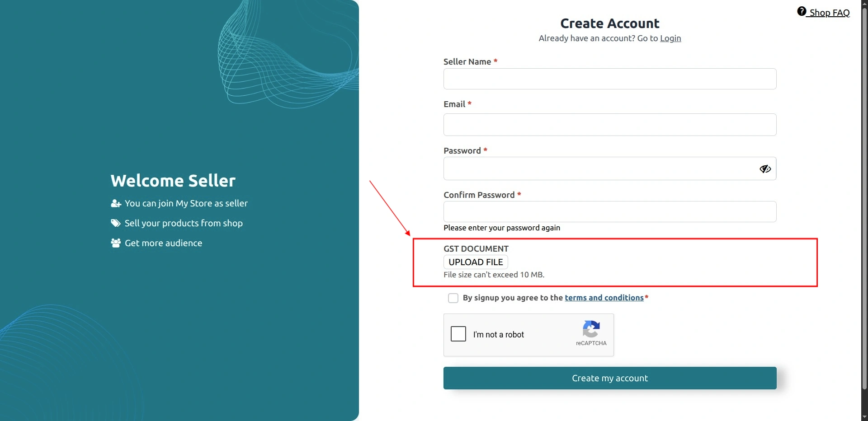Focus the Email input field
This screenshot has height=421, width=868.
610,125
